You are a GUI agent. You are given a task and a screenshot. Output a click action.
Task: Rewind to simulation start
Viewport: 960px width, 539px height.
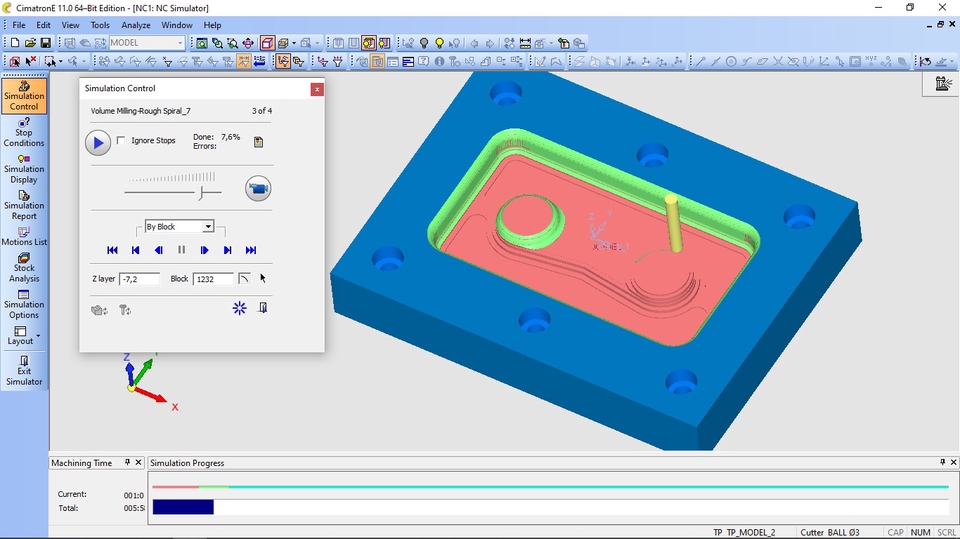(x=112, y=250)
